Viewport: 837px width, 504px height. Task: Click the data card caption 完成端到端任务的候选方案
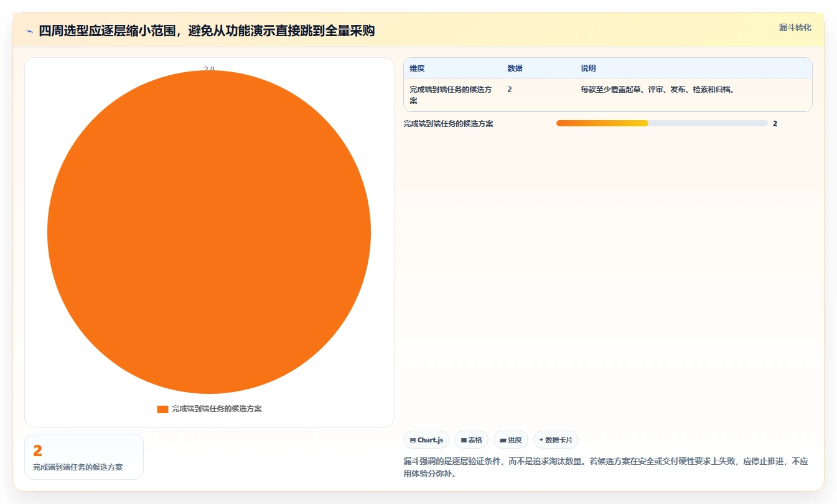point(78,467)
